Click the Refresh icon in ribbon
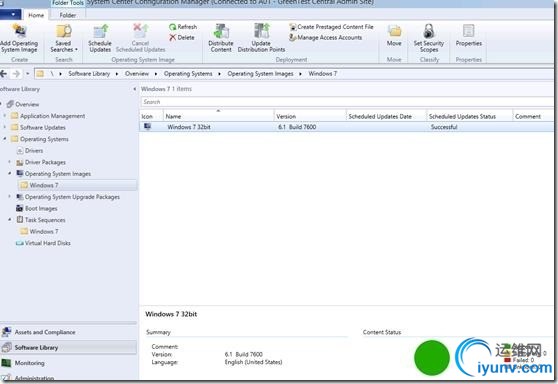The image size is (558, 384). [172, 27]
